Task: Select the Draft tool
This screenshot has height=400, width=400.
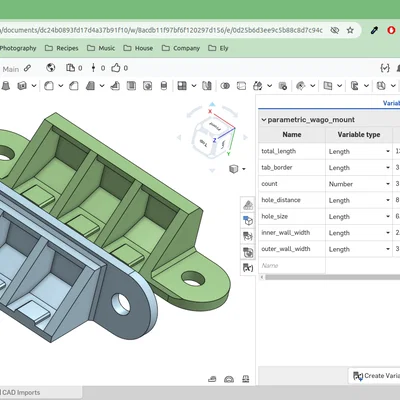Action: point(90,86)
